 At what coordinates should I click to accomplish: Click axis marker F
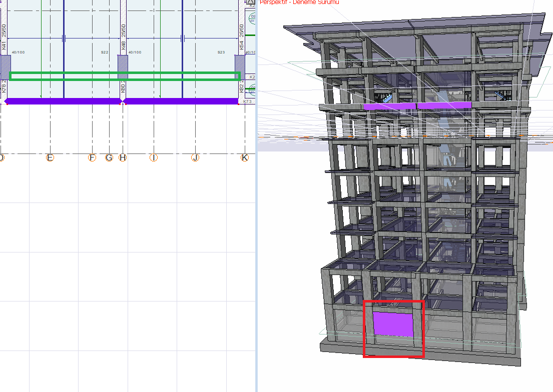click(x=92, y=157)
